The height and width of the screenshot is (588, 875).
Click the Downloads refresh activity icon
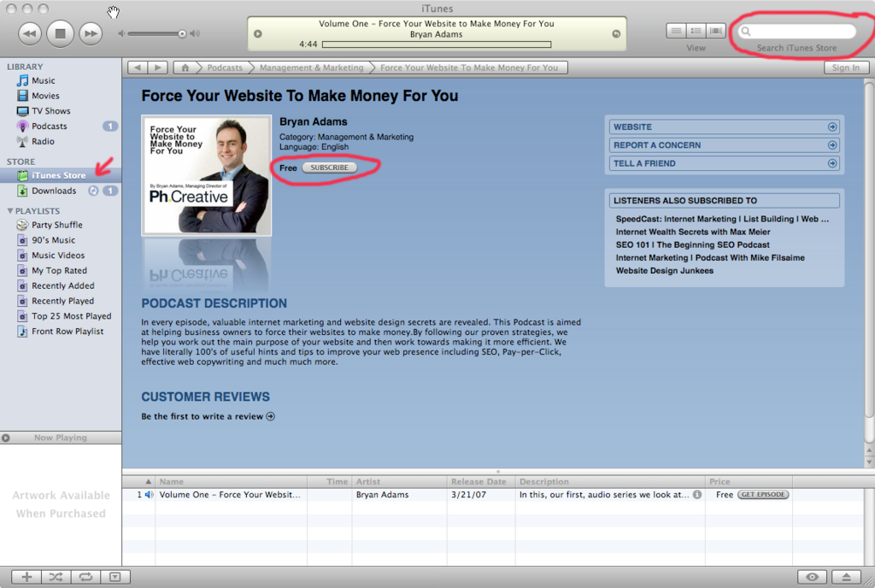coord(93,191)
